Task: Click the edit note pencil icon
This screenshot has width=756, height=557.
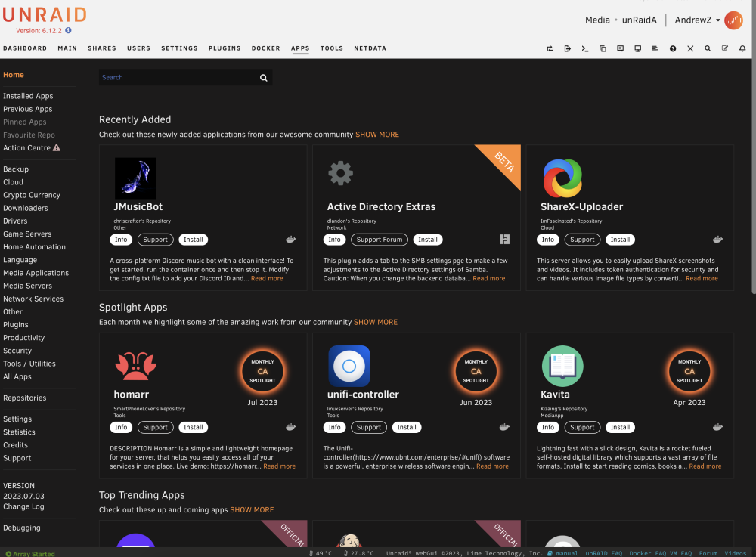Action: coord(725,48)
